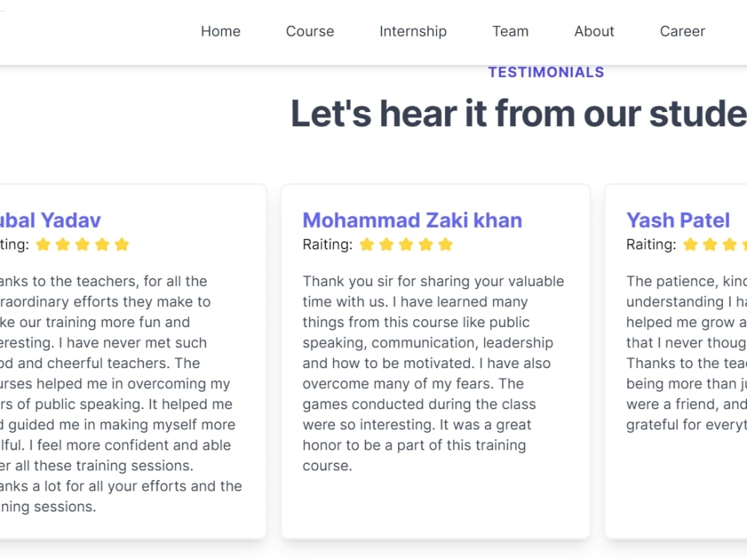Click second star in Mohammad Zaki khan rating
The width and height of the screenshot is (747, 560).
coord(386,244)
